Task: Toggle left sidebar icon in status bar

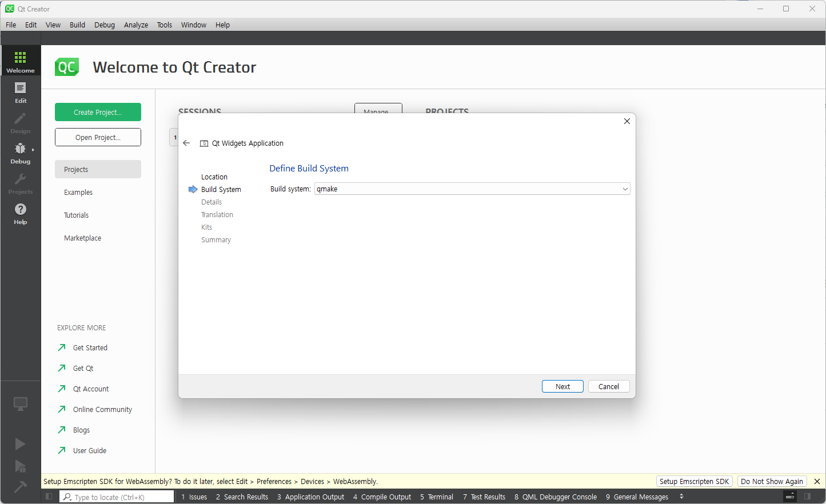Action: coord(49,497)
